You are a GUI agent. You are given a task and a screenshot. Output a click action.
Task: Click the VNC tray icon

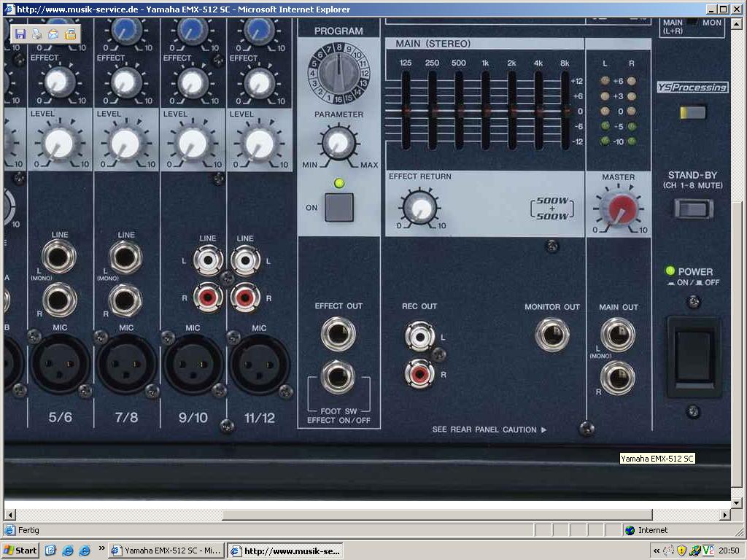(x=708, y=551)
